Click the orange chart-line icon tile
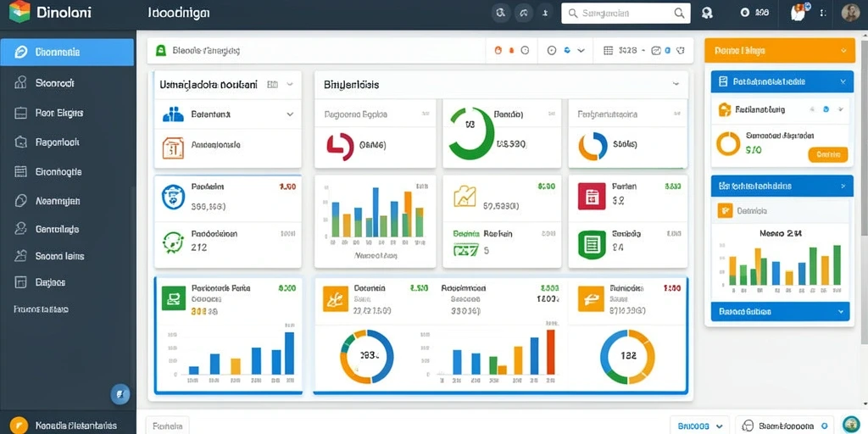The height and width of the screenshot is (434, 868). click(465, 197)
